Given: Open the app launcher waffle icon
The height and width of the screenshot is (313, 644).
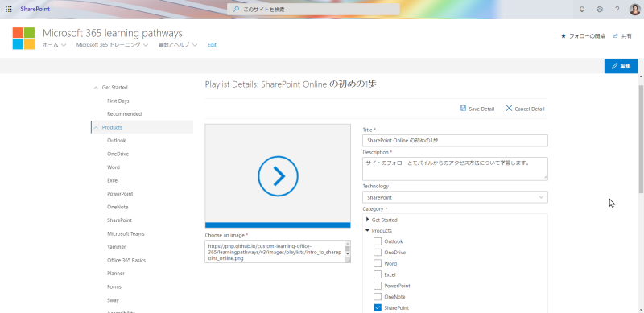Looking at the screenshot, I should [9, 9].
